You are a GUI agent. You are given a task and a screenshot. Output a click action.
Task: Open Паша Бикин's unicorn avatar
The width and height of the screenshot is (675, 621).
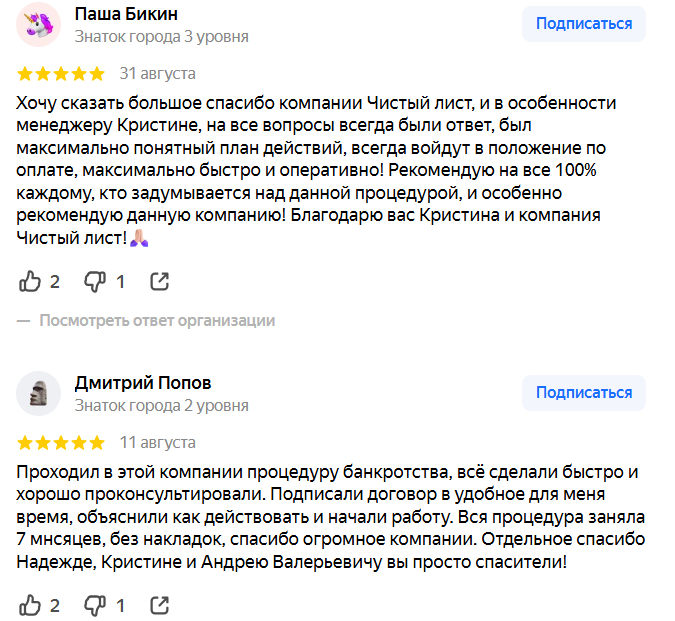click(39, 25)
